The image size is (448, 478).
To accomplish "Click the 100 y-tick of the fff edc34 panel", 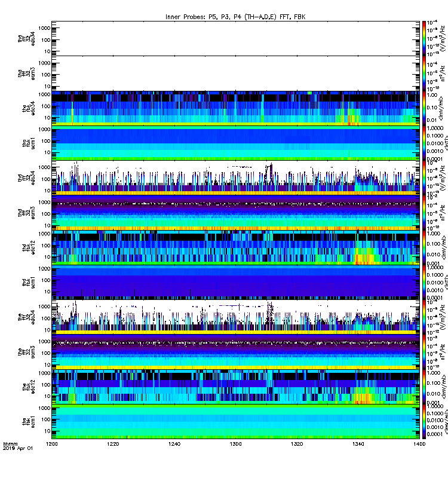I will point(46,318).
